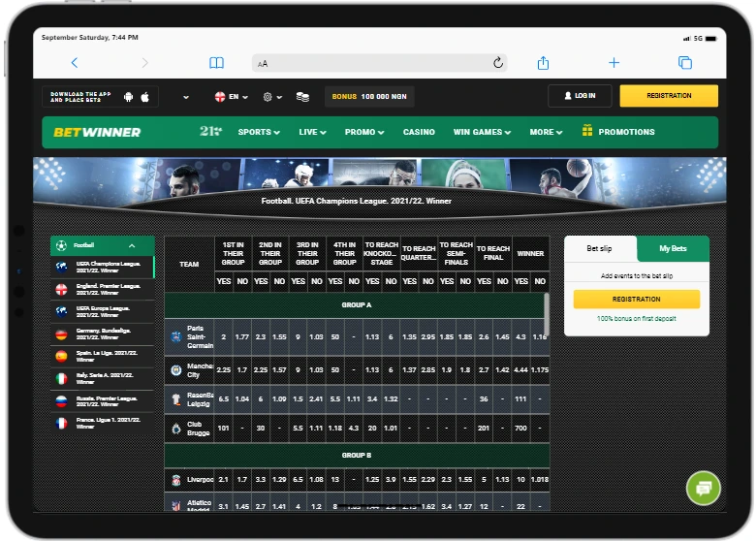The height and width of the screenshot is (541, 756).
Task: Select UEFA Europa League 2021/22 Winner
Action: 102,311
